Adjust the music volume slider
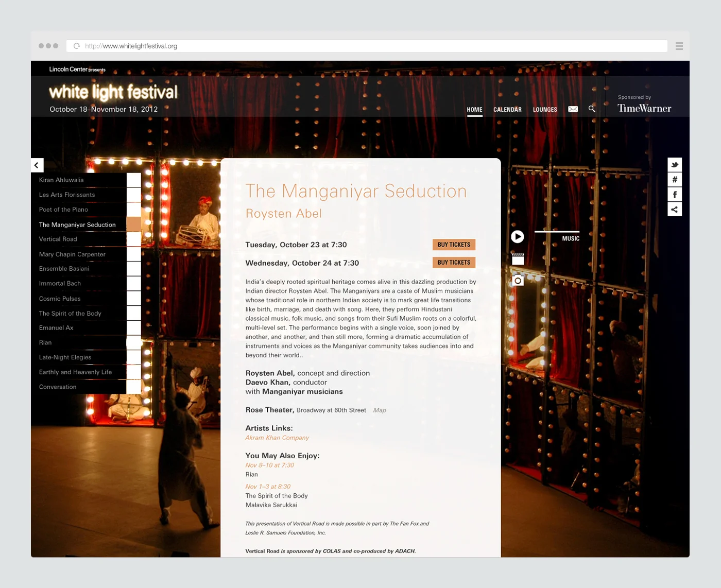 coord(557,232)
